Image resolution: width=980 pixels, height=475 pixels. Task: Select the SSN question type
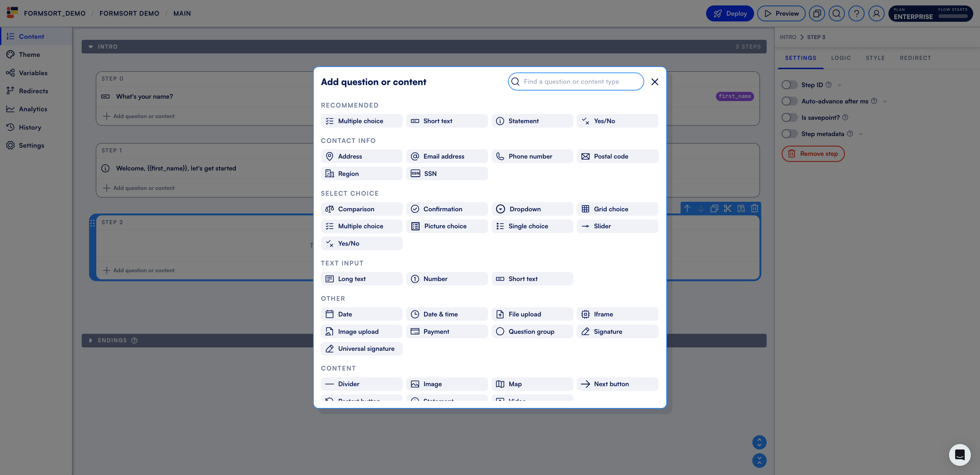click(x=447, y=174)
